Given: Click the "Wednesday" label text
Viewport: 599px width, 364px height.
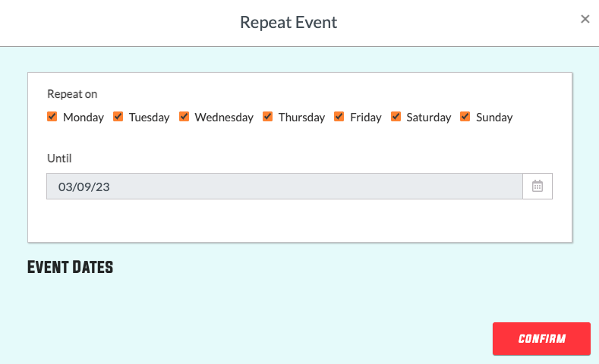Looking at the screenshot, I should (x=224, y=118).
